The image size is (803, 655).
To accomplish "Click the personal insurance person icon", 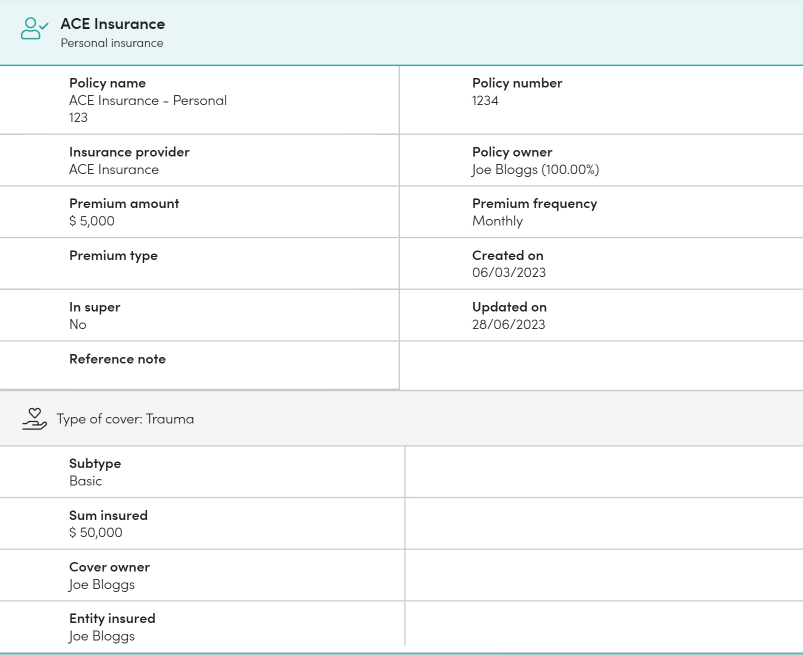I will [x=33, y=29].
